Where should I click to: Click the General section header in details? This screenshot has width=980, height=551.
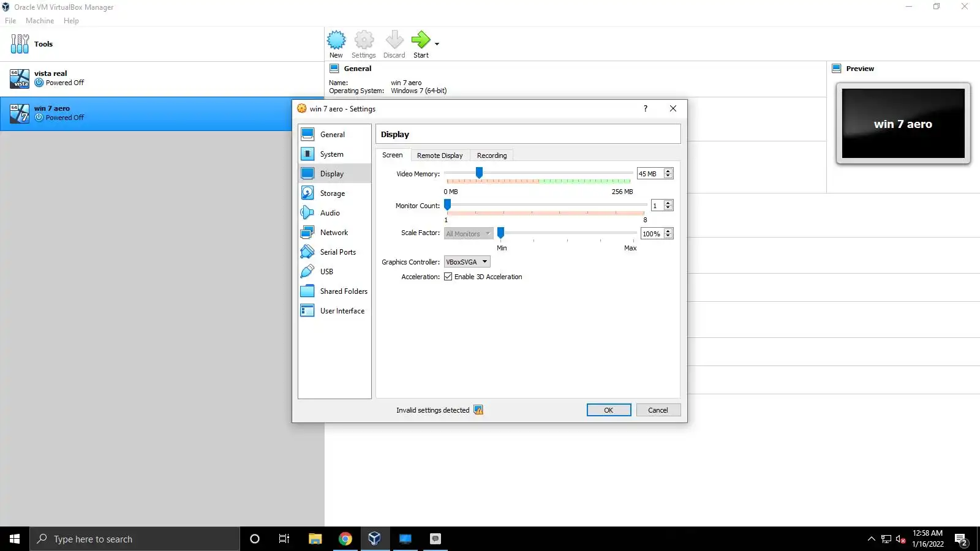(358, 69)
